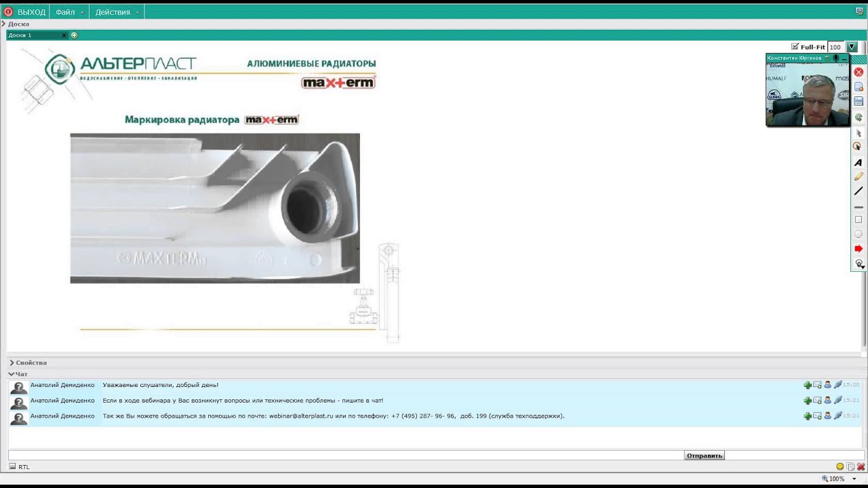The width and height of the screenshot is (868, 488).
Task: Click the 'Уважаемые слушатели, добрый день!' message
Action: [161, 385]
